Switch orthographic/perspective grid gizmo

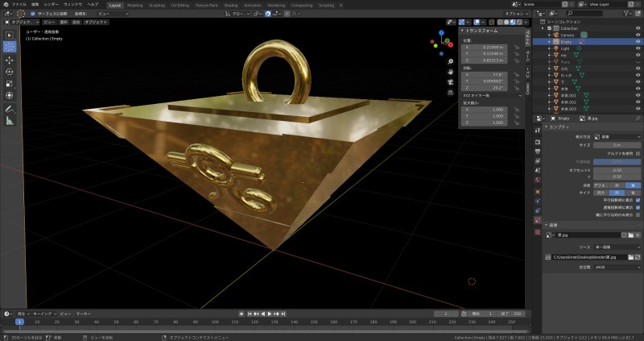coord(451,92)
